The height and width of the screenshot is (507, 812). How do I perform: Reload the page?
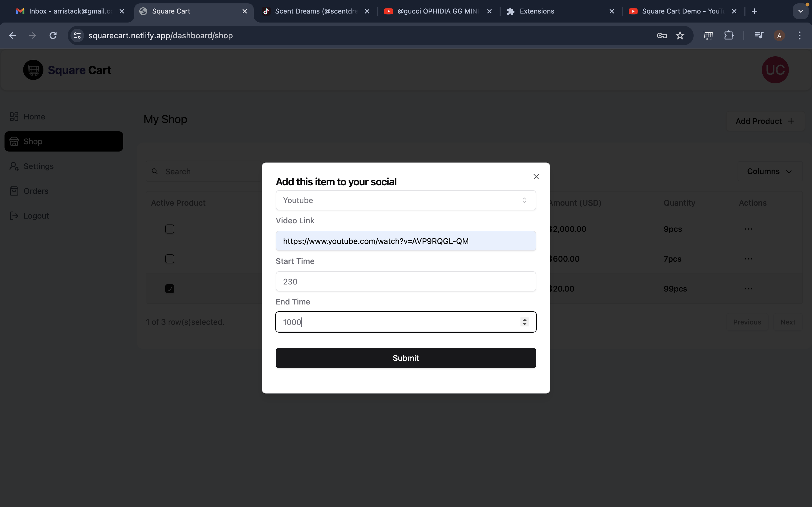click(53, 35)
